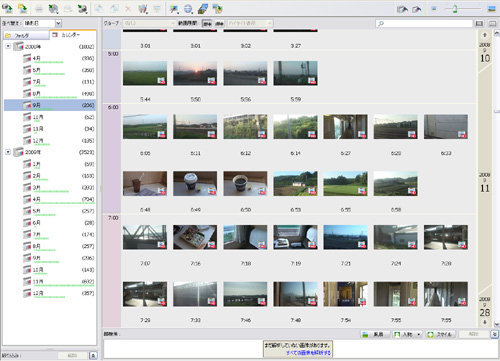500x361 pixels.
Task: Collapse the 2009年 tree node
Action: pos(8,152)
